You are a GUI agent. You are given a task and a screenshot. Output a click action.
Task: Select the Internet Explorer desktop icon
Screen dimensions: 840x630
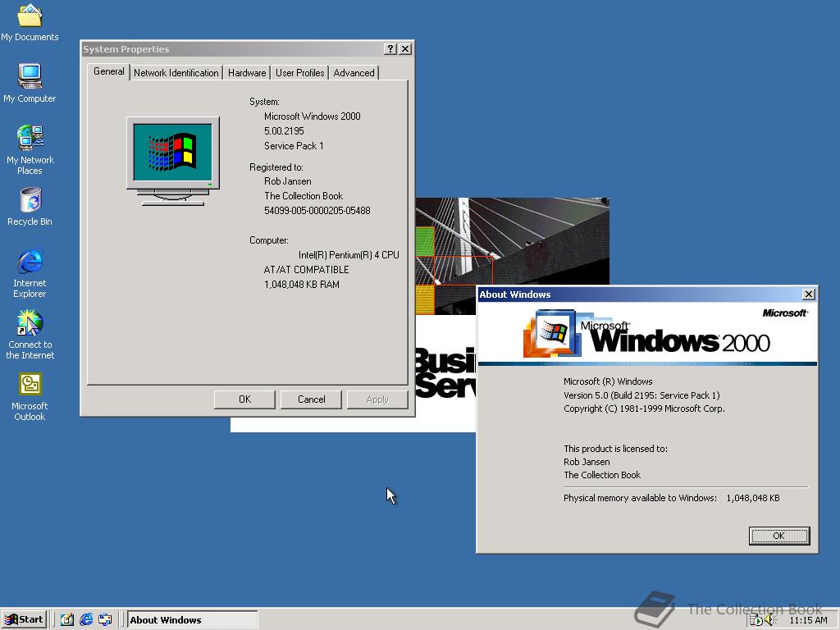click(x=30, y=272)
